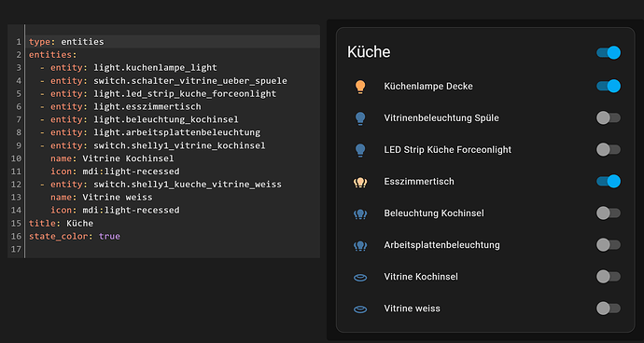The width and height of the screenshot is (644, 343).
Task: Click 'name: Vitrine Kochinsel' line
Action: (x=112, y=158)
